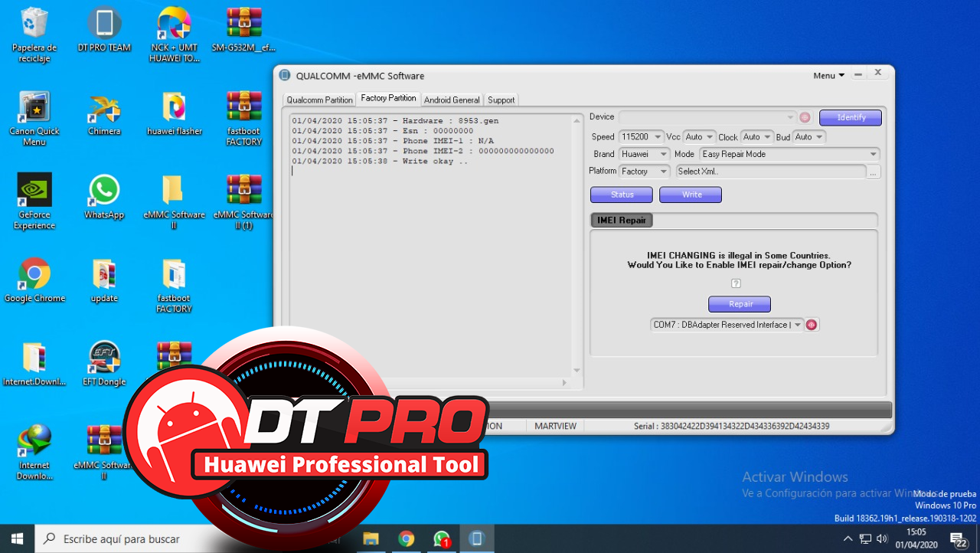This screenshot has width=980, height=553.
Task: Open the Menu dropdown in the title bar
Action: click(x=828, y=75)
